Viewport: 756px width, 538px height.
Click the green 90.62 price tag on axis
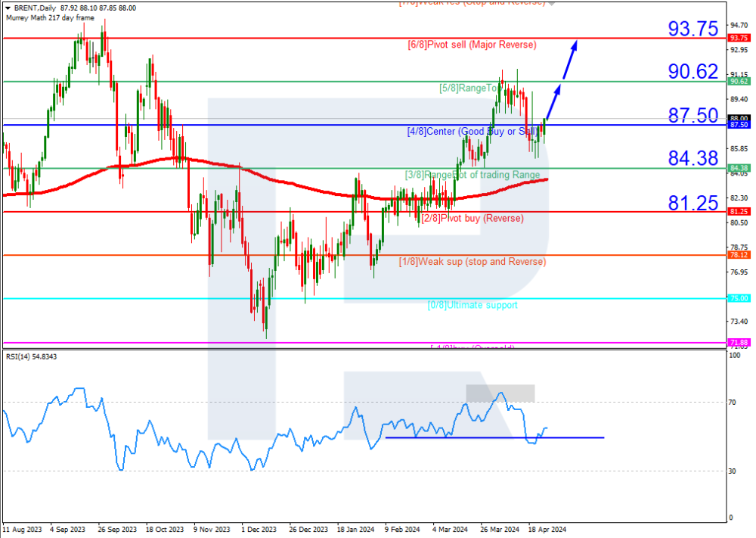click(738, 82)
